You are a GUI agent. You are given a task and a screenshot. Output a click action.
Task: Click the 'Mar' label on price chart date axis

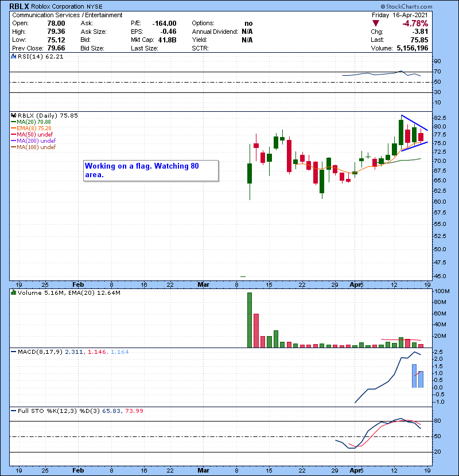[x=203, y=284]
